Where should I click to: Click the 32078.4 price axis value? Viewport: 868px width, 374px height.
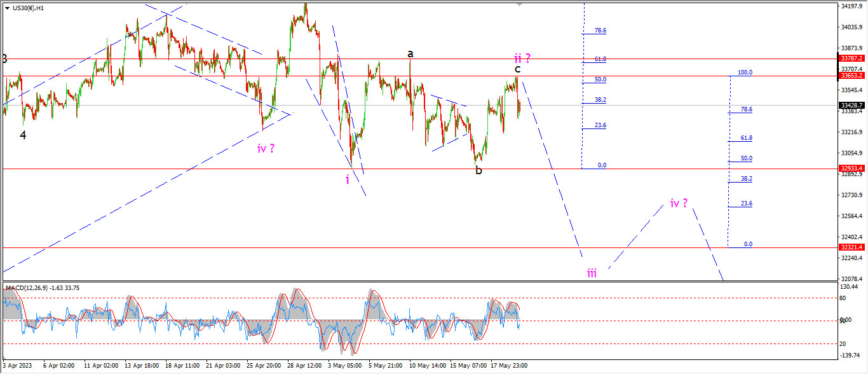coord(850,279)
